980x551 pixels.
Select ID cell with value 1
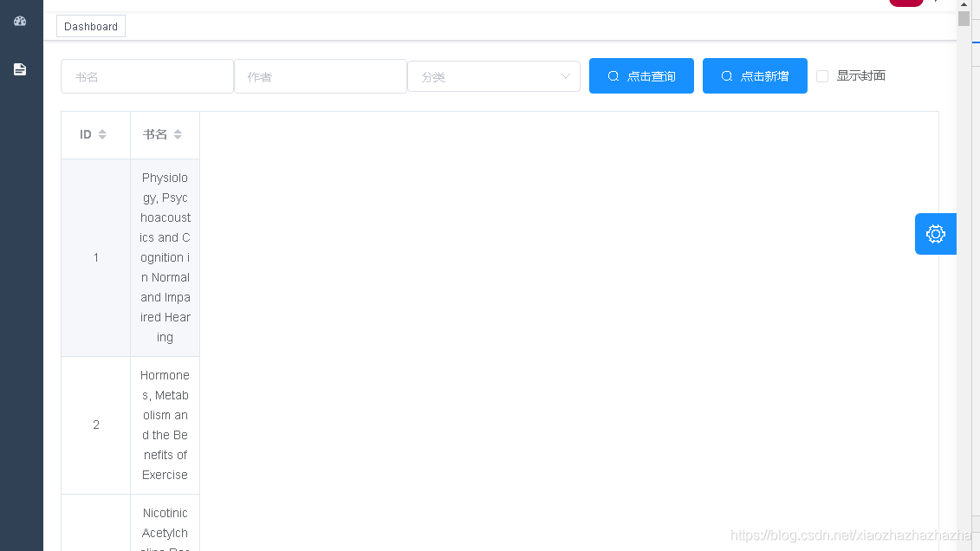tap(95, 257)
